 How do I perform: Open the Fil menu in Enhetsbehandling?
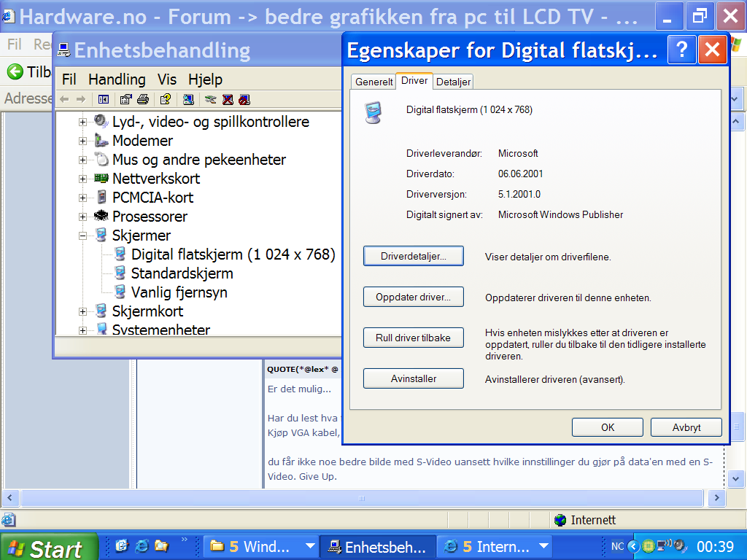pyautogui.click(x=69, y=79)
